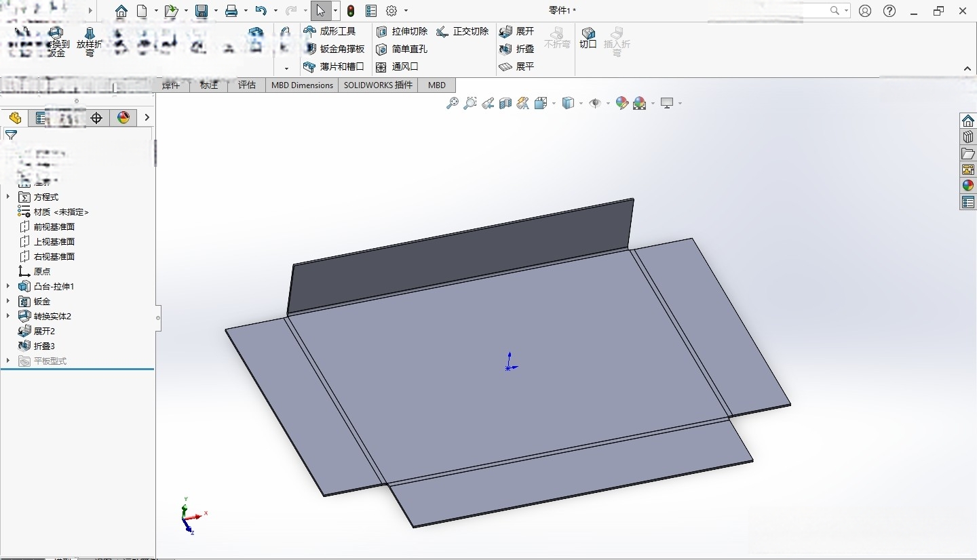
Task: Click the View Orientation cube icon
Action: point(541,103)
